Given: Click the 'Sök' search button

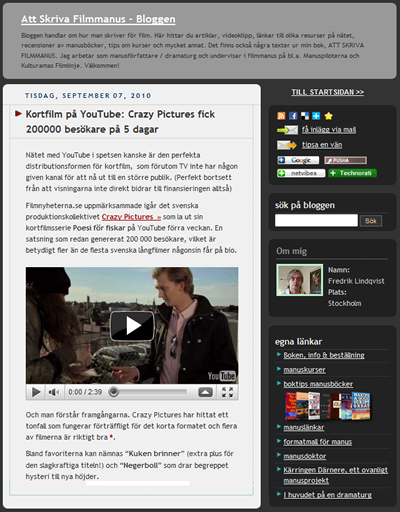Looking at the screenshot, I should click(371, 221).
